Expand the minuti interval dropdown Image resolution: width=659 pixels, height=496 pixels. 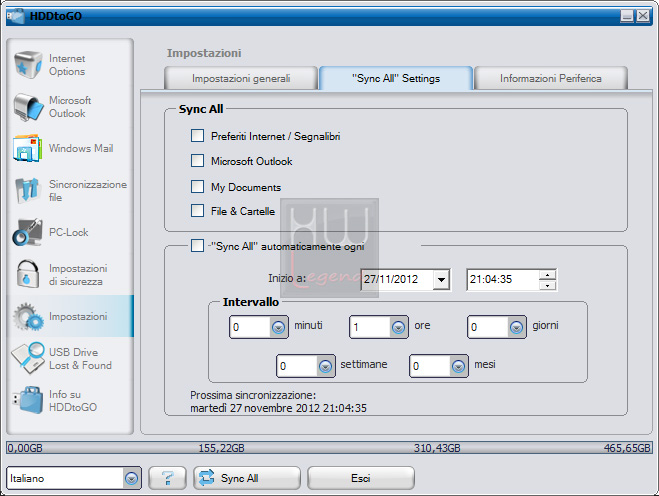pyautogui.click(x=278, y=327)
